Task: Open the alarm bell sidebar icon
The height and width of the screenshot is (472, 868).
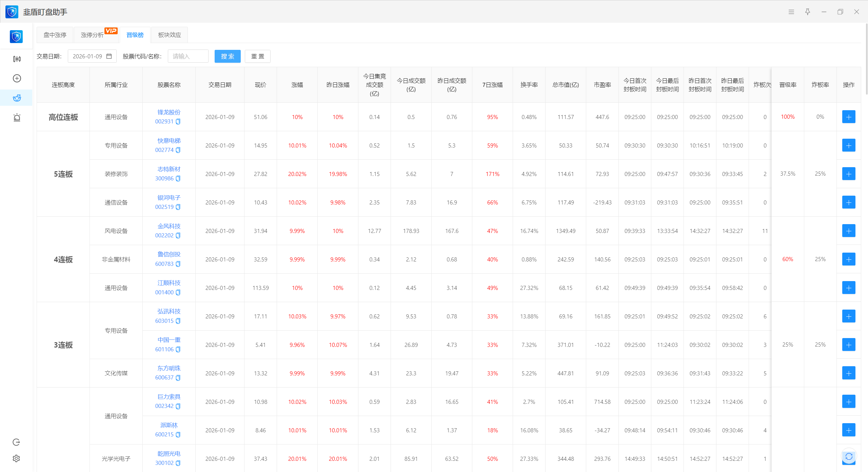Action: (17, 118)
